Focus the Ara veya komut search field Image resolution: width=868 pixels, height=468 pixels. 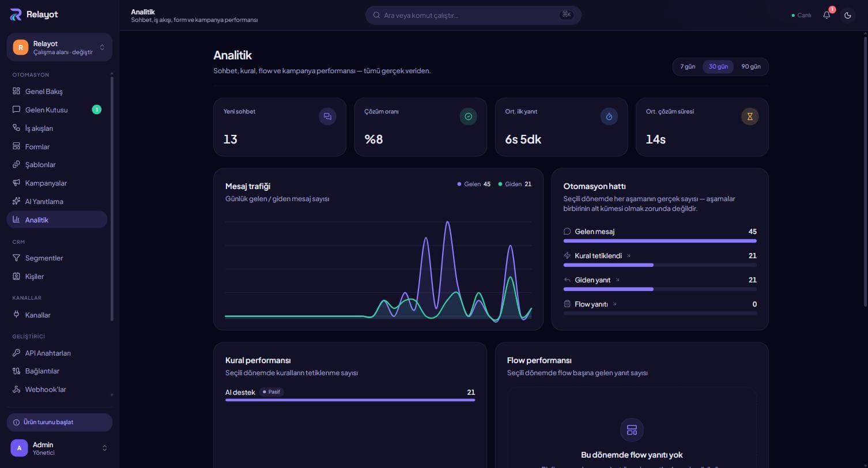pyautogui.click(x=473, y=15)
